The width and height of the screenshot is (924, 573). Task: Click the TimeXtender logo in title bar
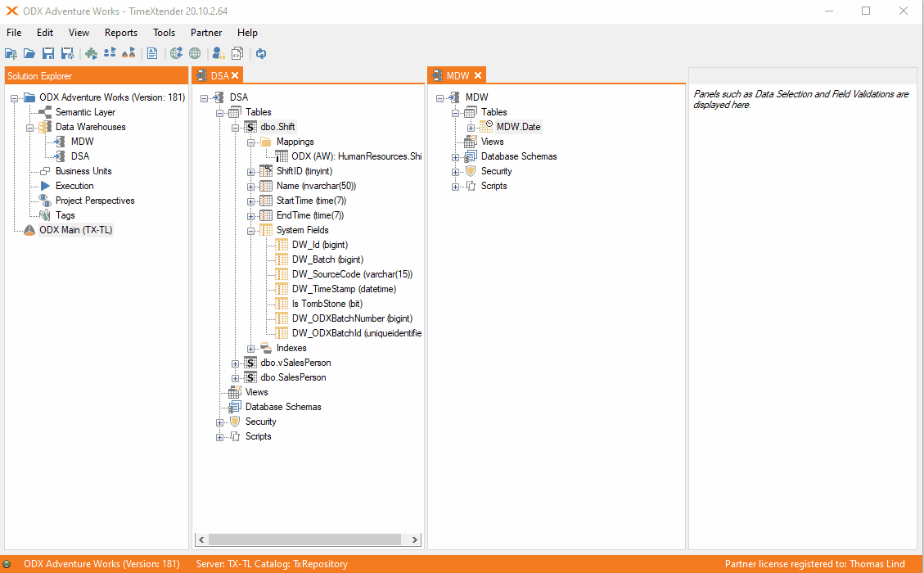(x=11, y=11)
